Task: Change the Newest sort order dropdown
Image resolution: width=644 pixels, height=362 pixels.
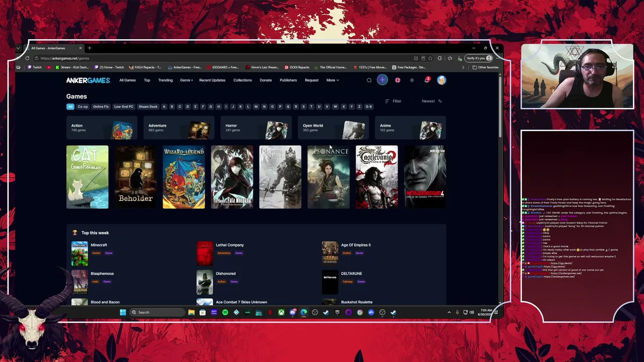Action: 432,101
